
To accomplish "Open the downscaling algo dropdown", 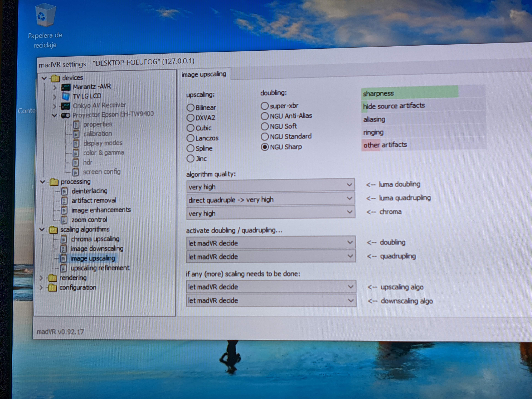I will coord(271,300).
